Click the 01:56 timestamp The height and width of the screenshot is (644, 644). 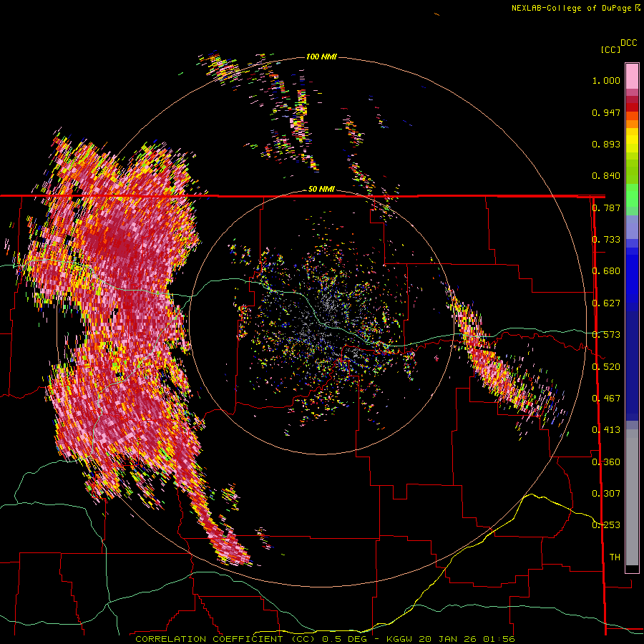click(x=499, y=639)
